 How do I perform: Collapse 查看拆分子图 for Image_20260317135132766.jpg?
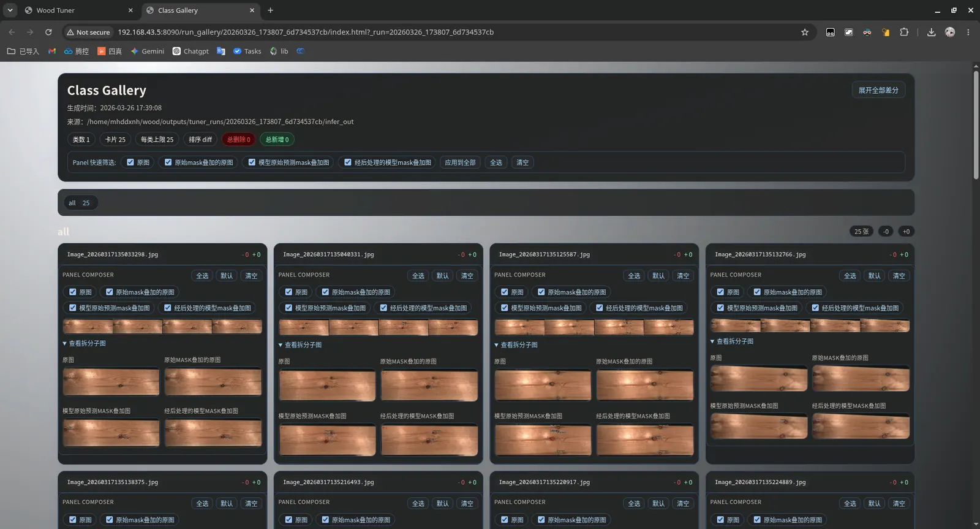pyautogui.click(x=732, y=341)
